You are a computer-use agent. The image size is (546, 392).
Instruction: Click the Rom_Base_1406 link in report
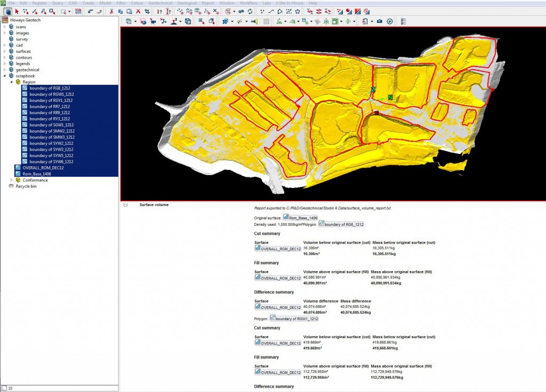304,217
